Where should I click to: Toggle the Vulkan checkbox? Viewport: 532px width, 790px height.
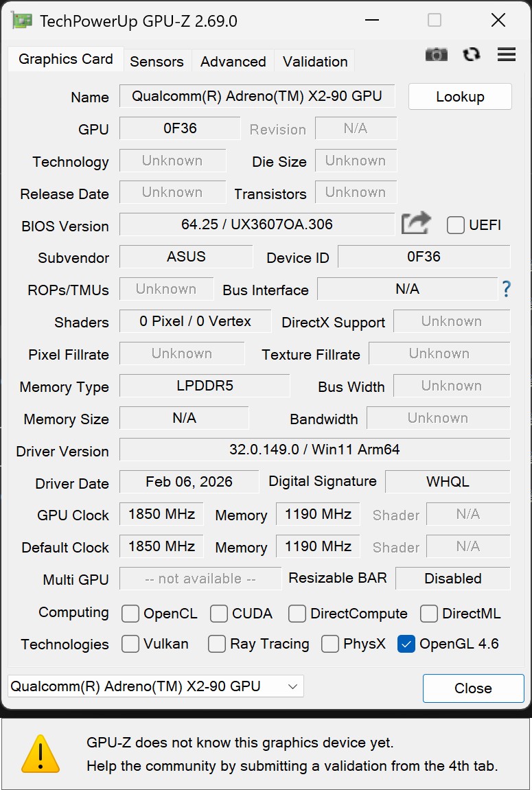(130, 644)
